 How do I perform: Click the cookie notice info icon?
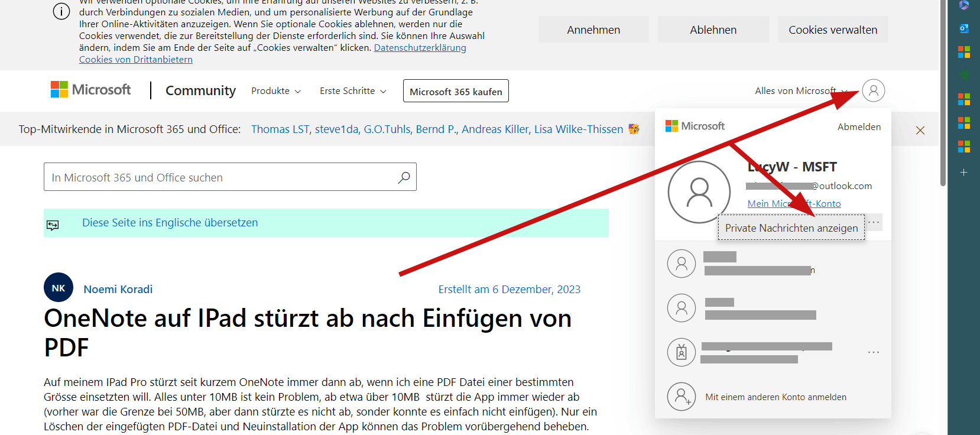click(x=61, y=11)
